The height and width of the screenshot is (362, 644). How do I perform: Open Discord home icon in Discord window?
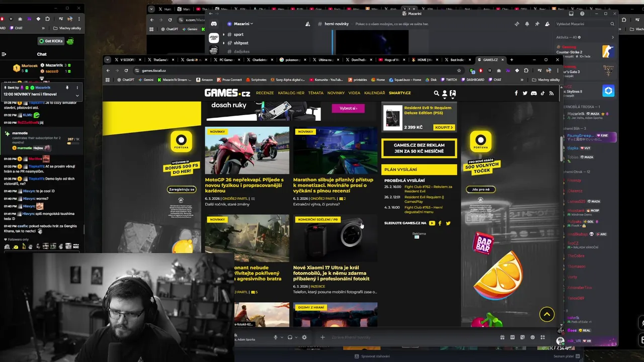(214, 24)
